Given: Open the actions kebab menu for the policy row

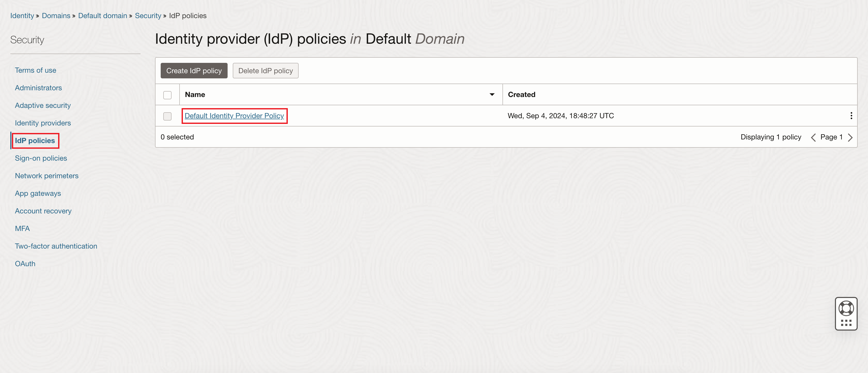Looking at the screenshot, I should [851, 116].
